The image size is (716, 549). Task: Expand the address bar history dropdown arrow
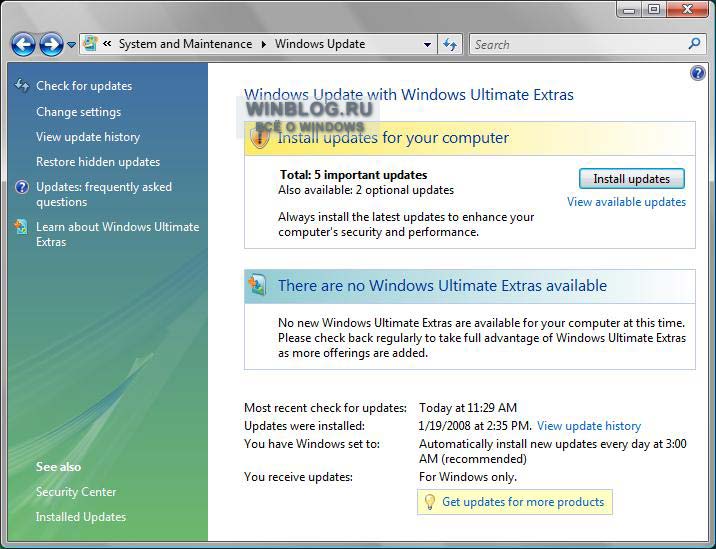(427, 45)
